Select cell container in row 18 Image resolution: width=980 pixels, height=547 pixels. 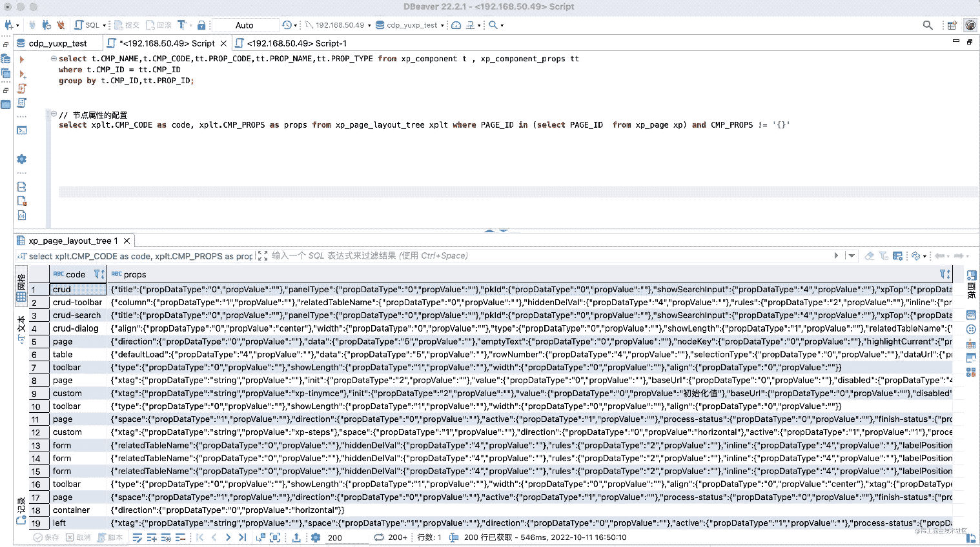click(77, 510)
